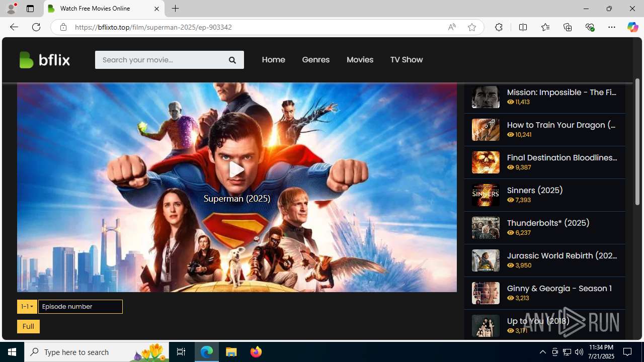
Task: Open Task View on taskbar
Action: click(181, 352)
